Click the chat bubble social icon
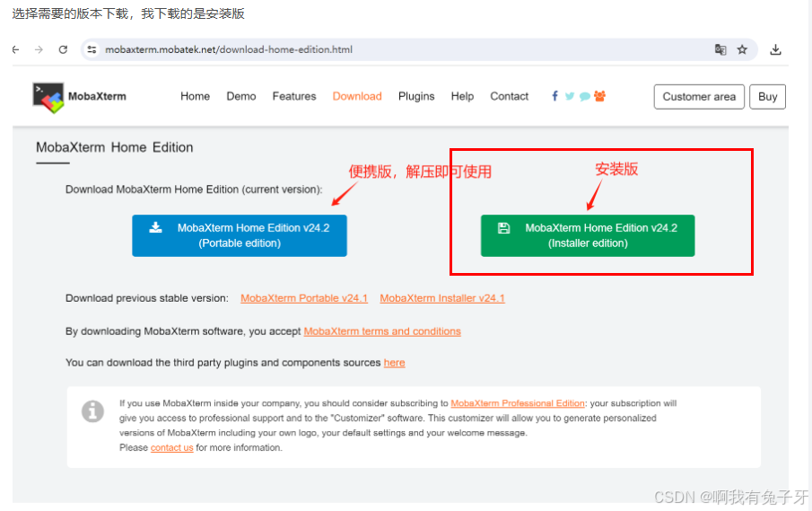 pos(585,96)
